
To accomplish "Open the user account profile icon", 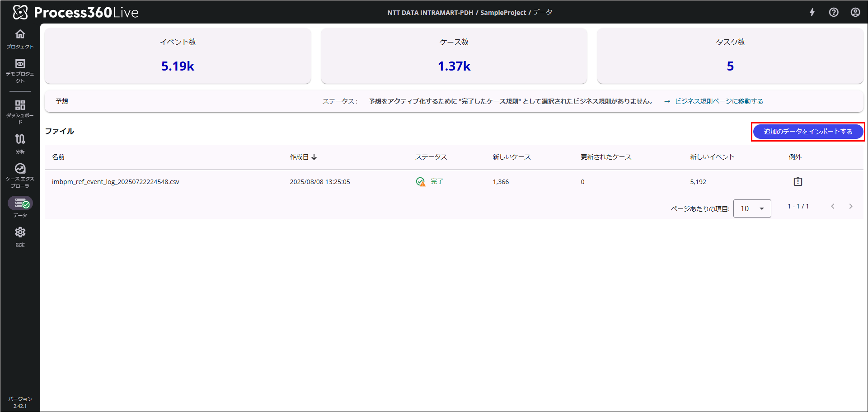I will point(855,12).
